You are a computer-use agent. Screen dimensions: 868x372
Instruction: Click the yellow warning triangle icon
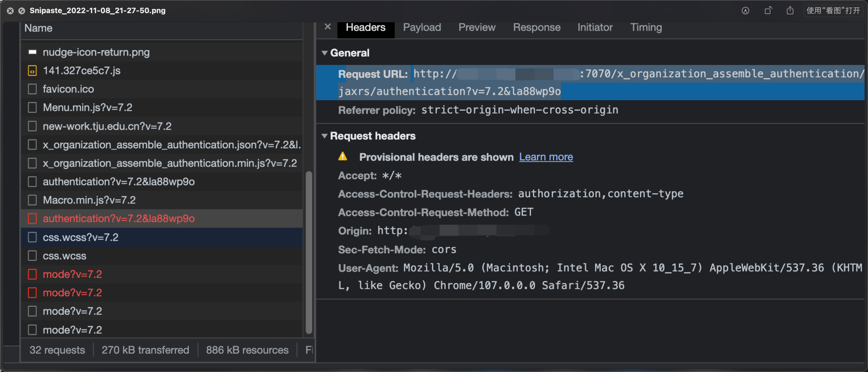click(343, 157)
